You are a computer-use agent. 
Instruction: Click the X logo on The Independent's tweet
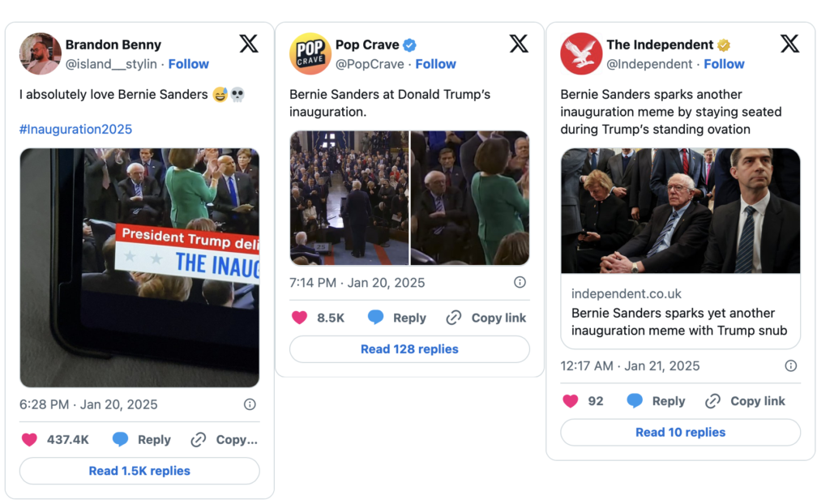pos(789,44)
